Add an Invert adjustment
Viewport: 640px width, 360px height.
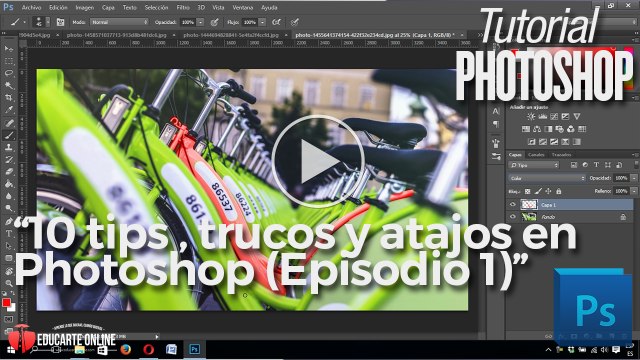point(531,142)
